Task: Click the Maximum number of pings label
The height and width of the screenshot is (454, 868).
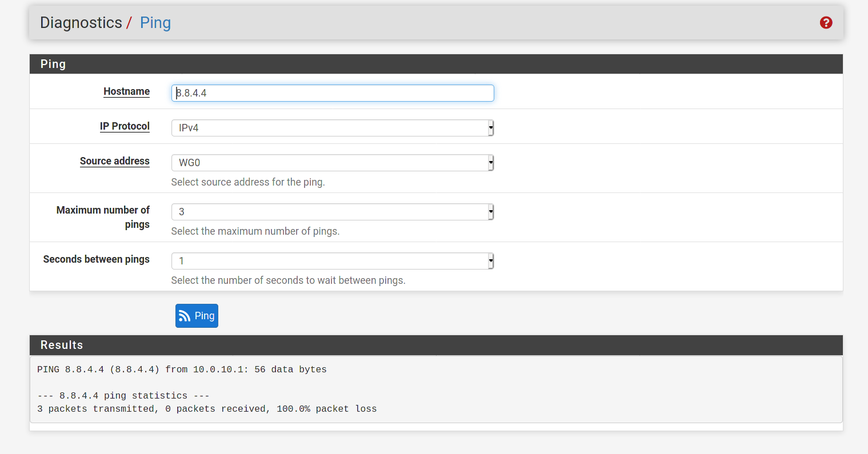Action: [x=103, y=217]
